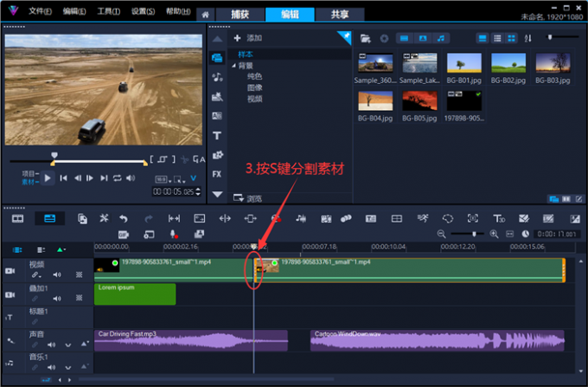The width and height of the screenshot is (588, 387).
Task: Open the 文件(F) menu
Action: (40, 11)
